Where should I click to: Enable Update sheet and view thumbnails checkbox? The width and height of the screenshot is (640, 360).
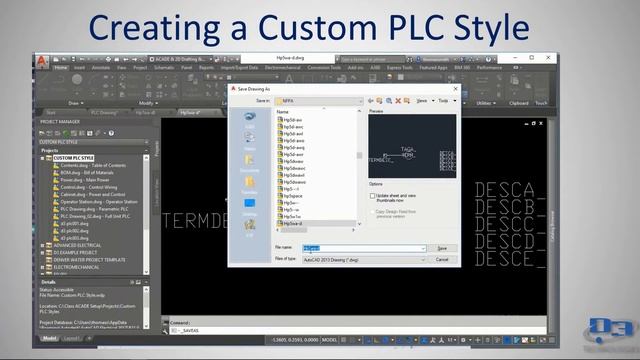click(372, 196)
